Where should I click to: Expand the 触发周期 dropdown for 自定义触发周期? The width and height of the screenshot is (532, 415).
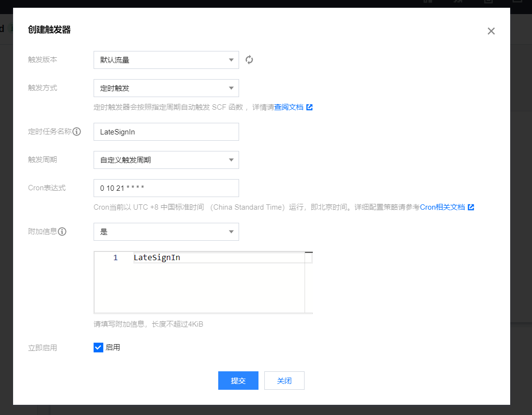pyautogui.click(x=166, y=160)
